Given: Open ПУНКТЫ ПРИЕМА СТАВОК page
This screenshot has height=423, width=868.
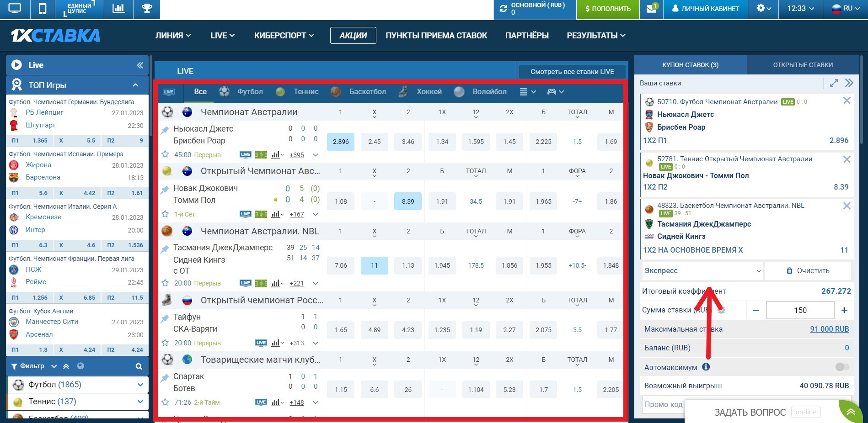Looking at the screenshot, I should [436, 36].
